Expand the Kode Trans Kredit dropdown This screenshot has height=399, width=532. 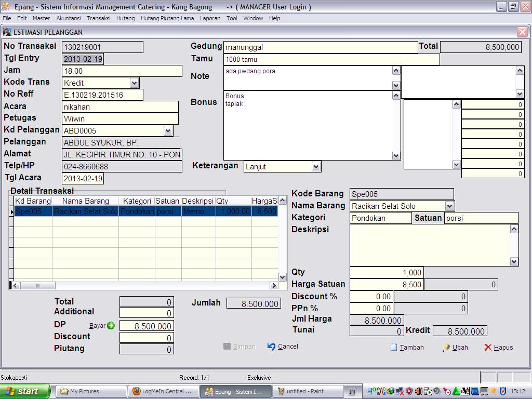(x=134, y=83)
